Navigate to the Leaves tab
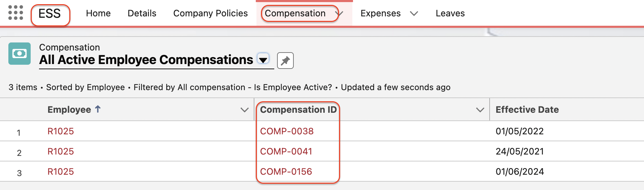This screenshot has height=190, width=644. pyautogui.click(x=450, y=13)
